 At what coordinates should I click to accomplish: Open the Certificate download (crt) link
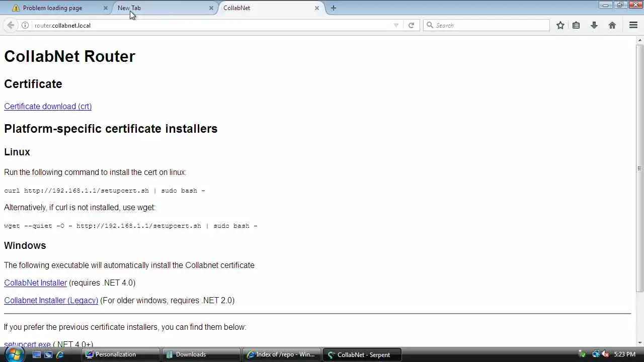point(48,106)
